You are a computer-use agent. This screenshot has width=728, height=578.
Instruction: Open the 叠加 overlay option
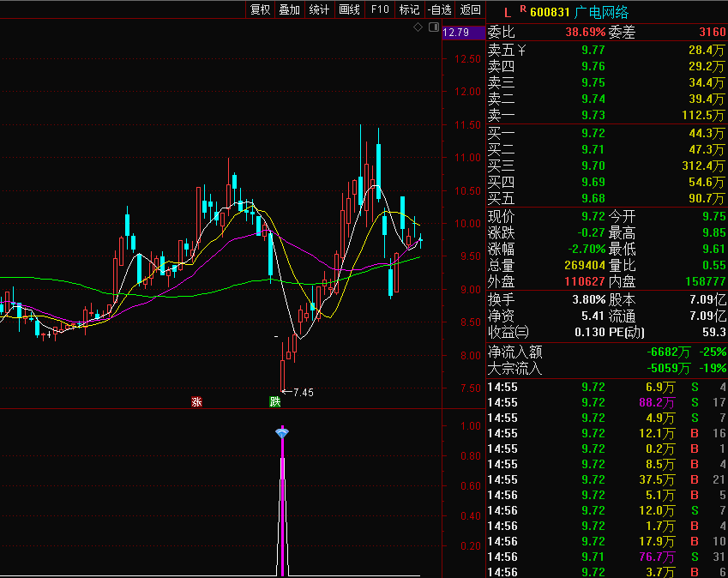pos(289,9)
